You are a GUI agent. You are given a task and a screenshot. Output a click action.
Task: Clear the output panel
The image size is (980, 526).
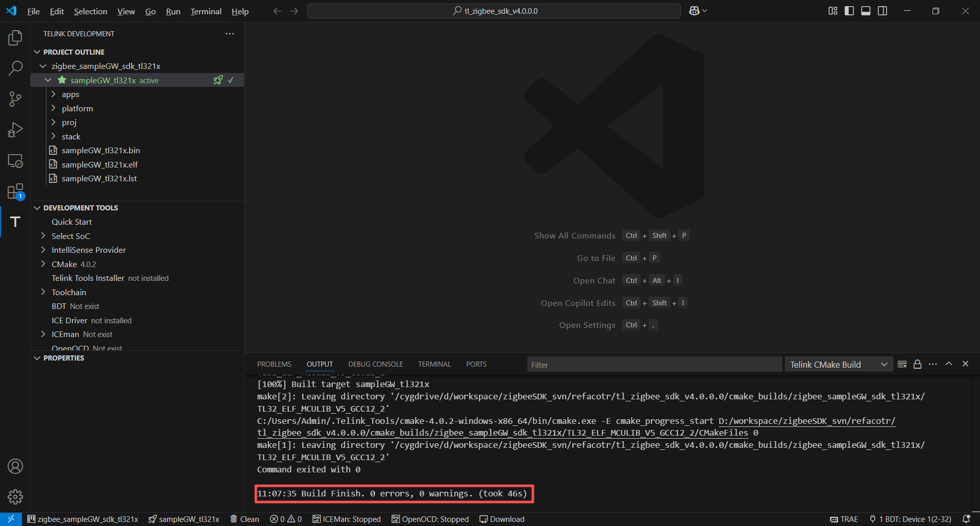(902, 364)
